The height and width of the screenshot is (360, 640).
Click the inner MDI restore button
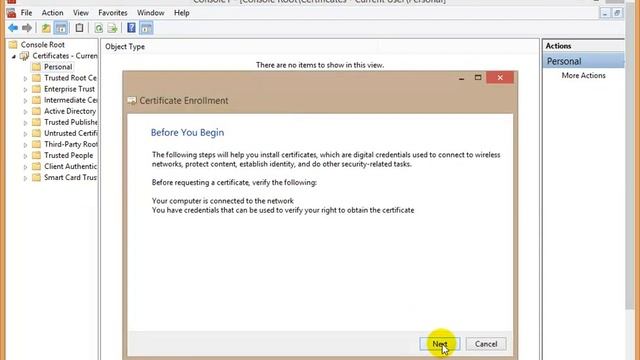617,13
